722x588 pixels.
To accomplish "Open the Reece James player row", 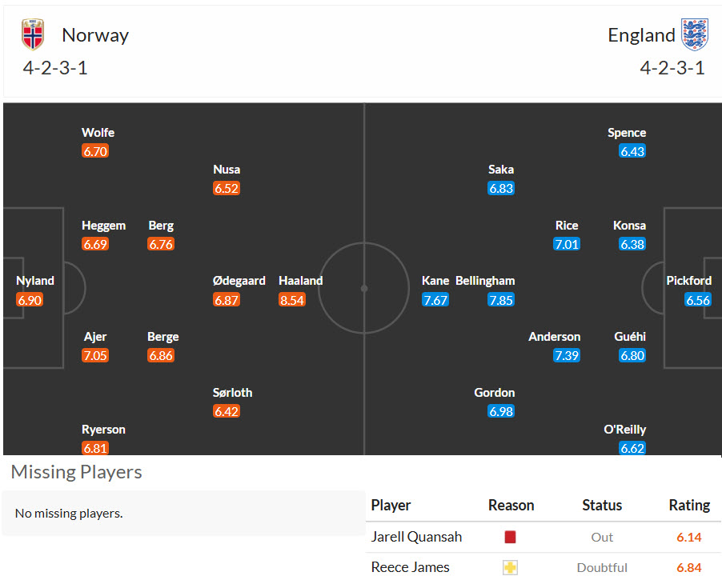I will click(x=544, y=567).
